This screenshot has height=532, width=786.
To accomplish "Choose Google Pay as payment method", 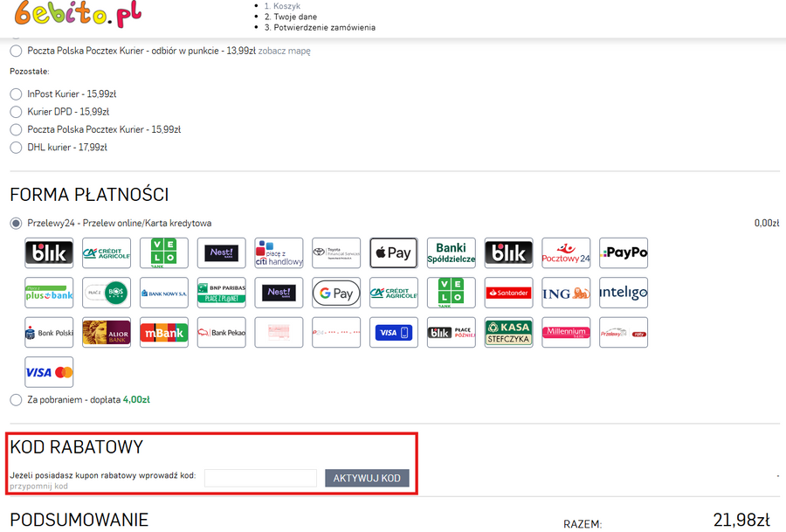I will pyautogui.click(x=336, y=294).
